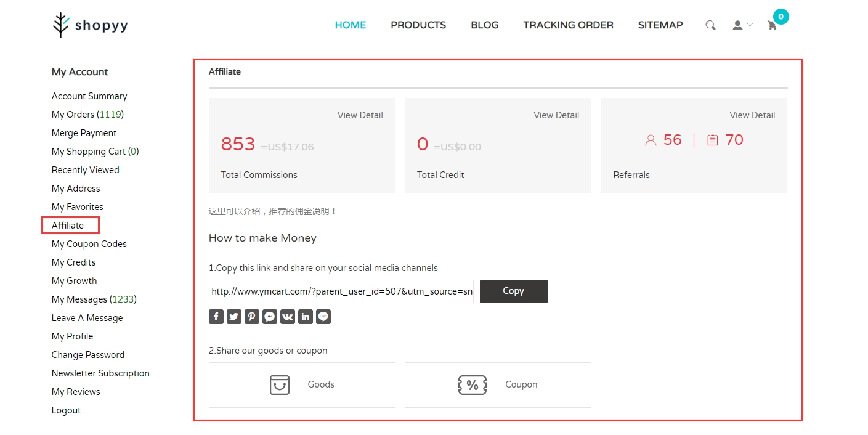Open the shopping cart icon
The image size is (868, 435).
772,25
